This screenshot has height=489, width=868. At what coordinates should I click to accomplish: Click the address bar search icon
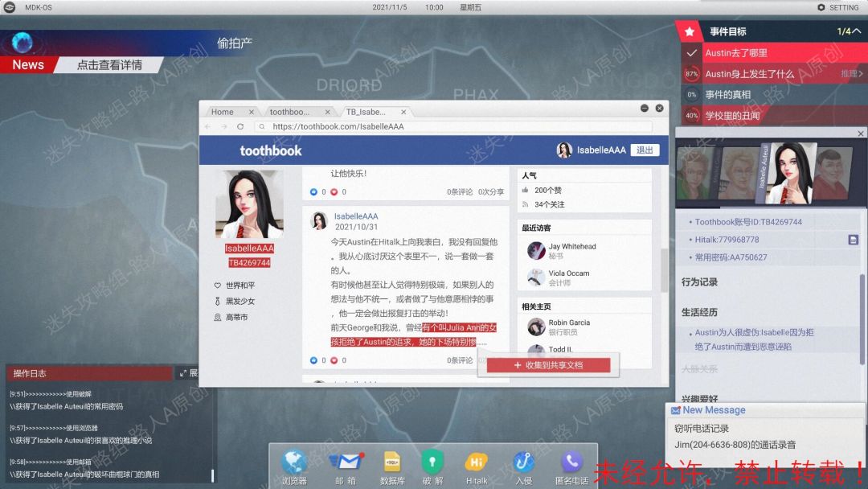pos(262,127)
